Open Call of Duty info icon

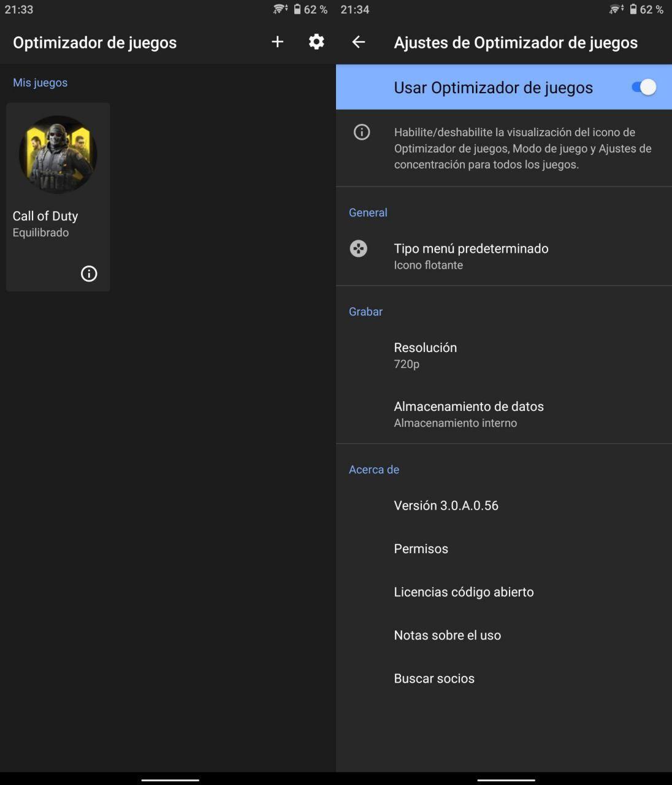(89, 274)
